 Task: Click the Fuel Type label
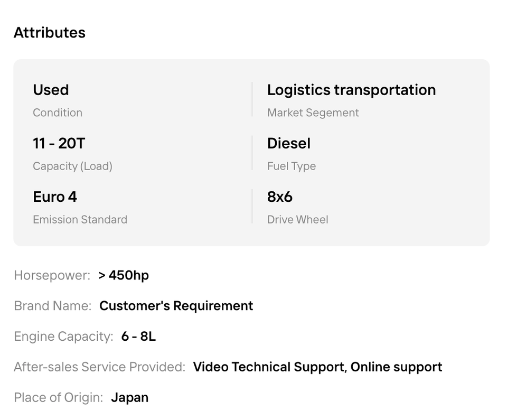291,166
